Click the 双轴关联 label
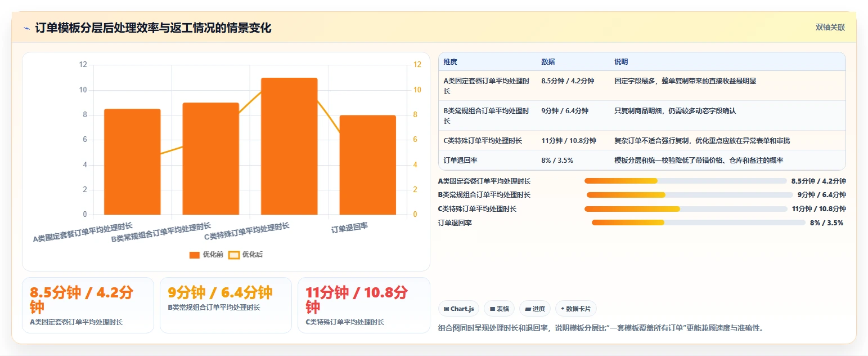Viewport: 868px width, 356px height. pyautogui.click(x=830, y=27)
